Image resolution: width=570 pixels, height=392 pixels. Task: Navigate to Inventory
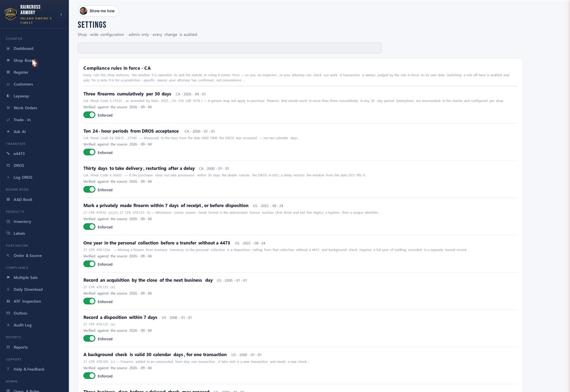[22, 222]
